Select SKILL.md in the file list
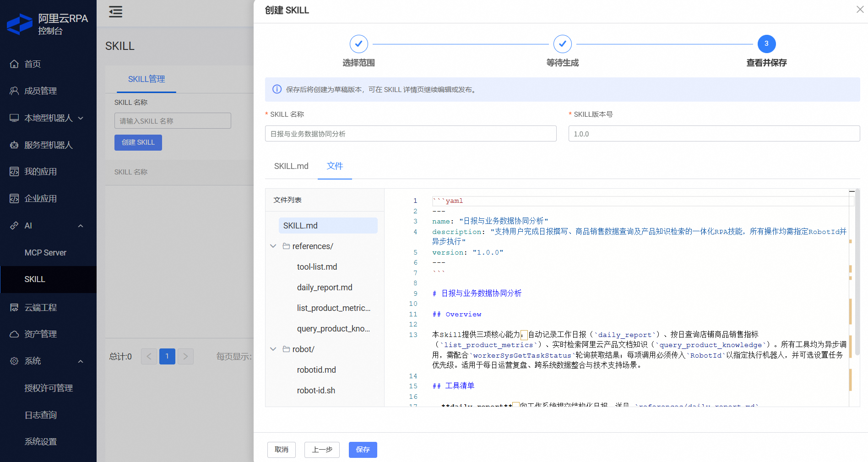This screenshot has width=868, height=462. [x=328, y=226]
